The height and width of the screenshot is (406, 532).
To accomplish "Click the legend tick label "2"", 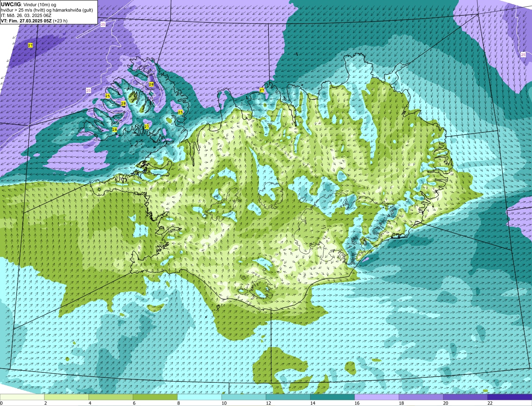I will pyautogui.click(x=45, y=403).
